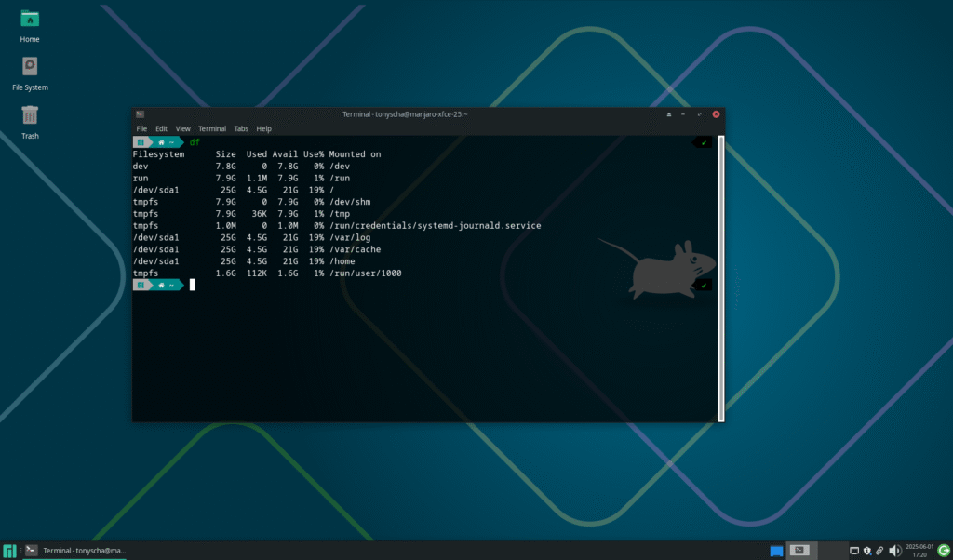Click the Terminal window menu icon in the title bar

[x=141, y=114]
